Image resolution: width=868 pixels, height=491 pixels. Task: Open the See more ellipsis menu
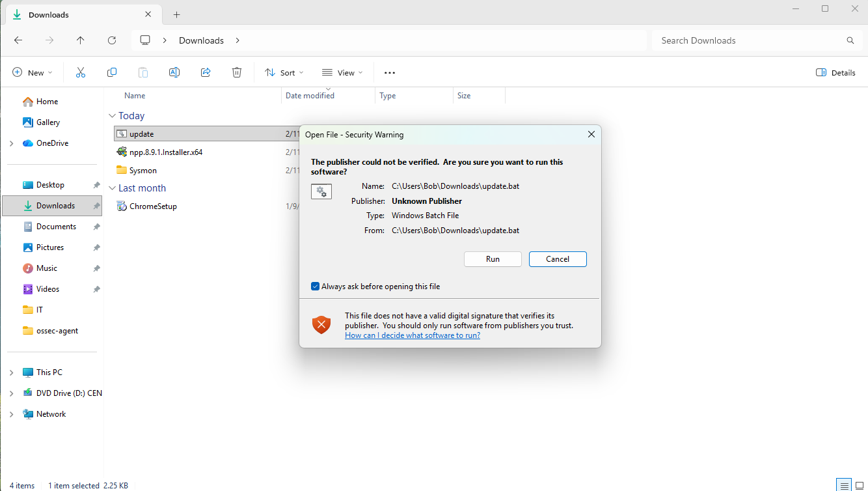(390, 72)
